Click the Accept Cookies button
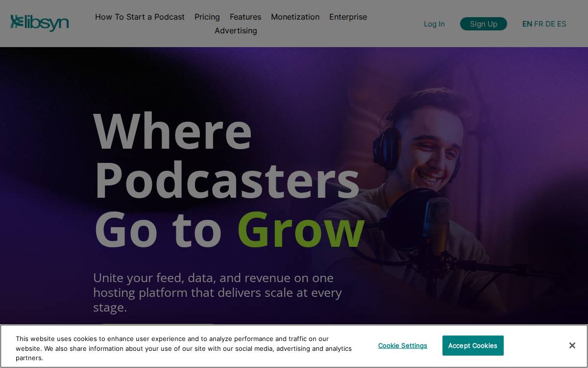588x368 pixels. click(473, 345)
